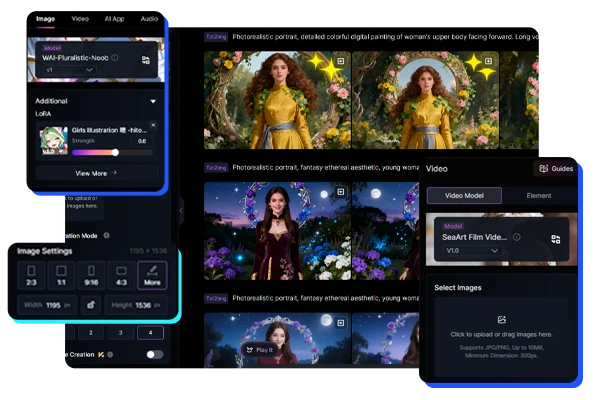Edit the Width 1195 field
Screen dimensions: 600x400
pyautogui.click(x=47, y=305)
